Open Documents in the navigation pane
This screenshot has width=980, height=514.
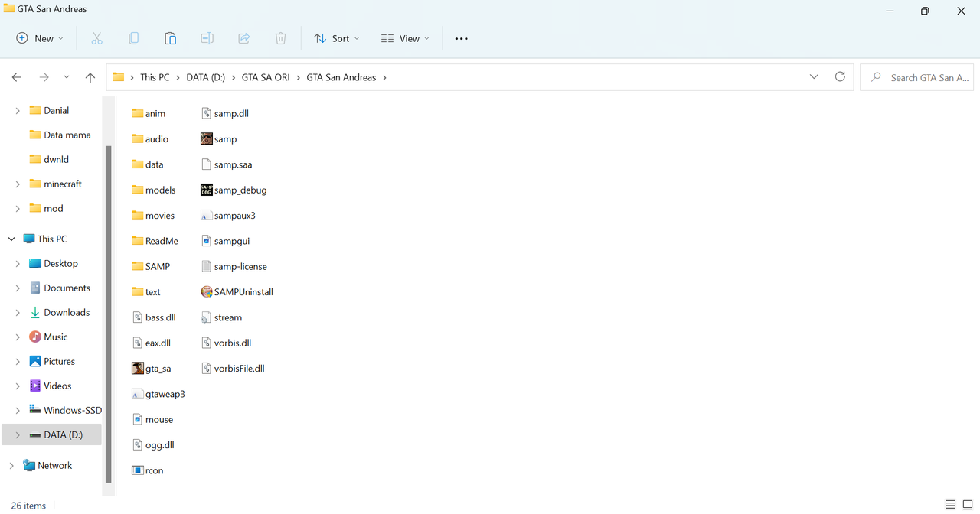(x=67, y=288)
